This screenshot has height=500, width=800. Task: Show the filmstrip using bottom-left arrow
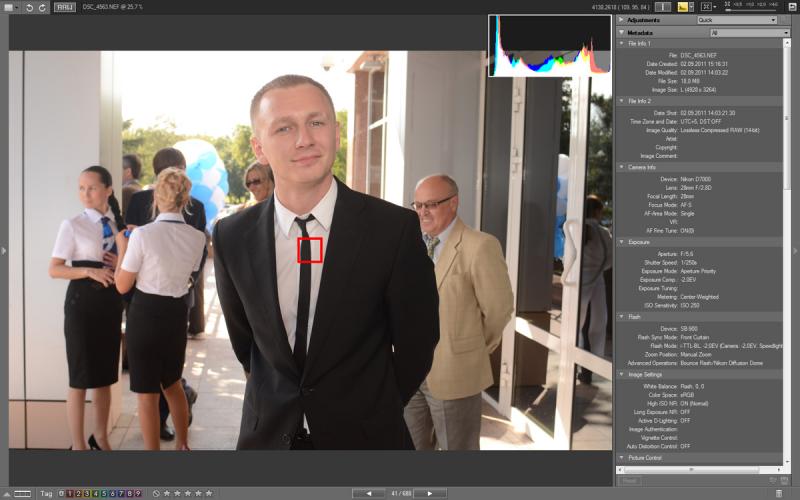point(6,493)
